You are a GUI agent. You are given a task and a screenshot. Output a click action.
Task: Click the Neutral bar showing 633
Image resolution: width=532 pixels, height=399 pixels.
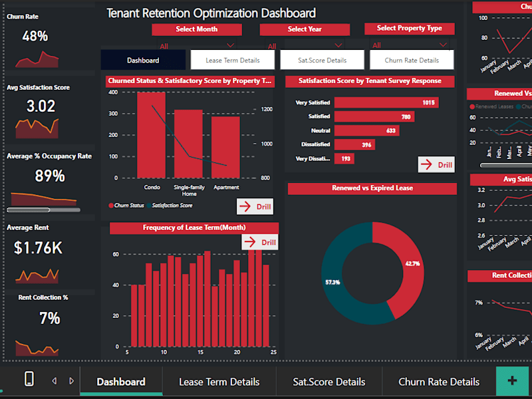[x=367, y=130]
